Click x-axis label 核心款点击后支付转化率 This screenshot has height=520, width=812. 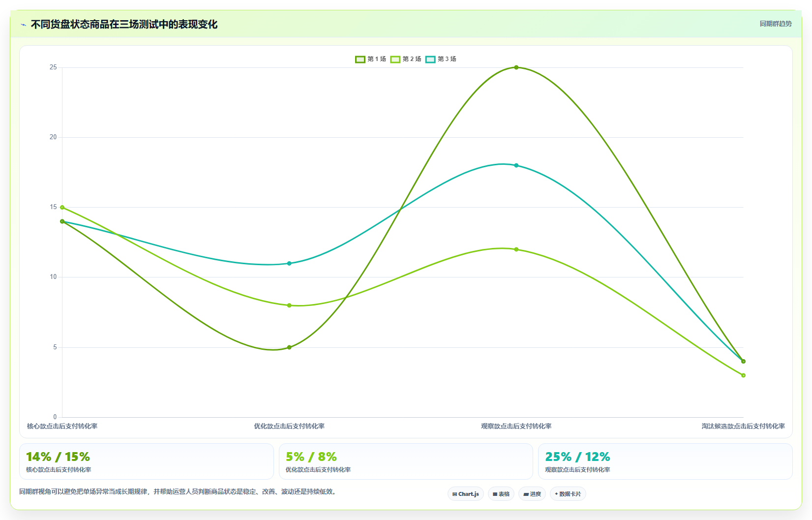tap(62, 426)
